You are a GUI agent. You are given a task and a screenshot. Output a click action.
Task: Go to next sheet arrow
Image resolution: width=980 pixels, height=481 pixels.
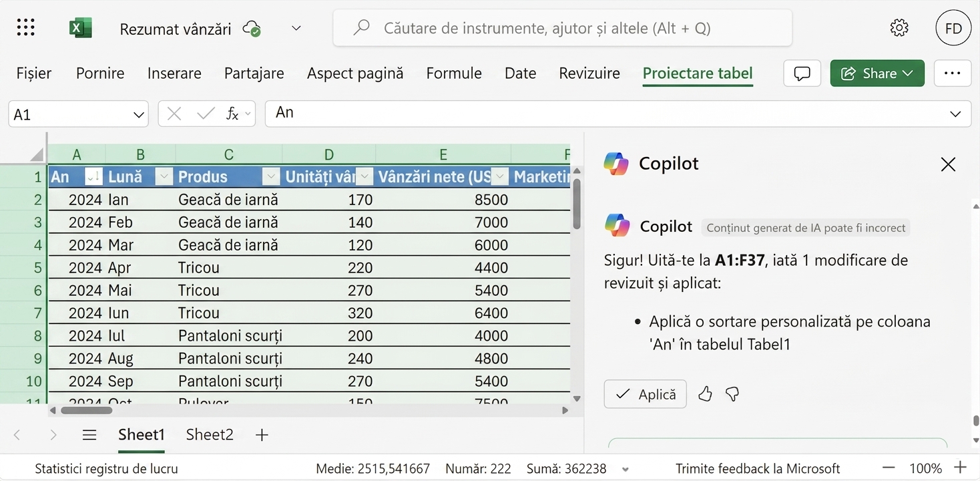(x=53, y=435)
